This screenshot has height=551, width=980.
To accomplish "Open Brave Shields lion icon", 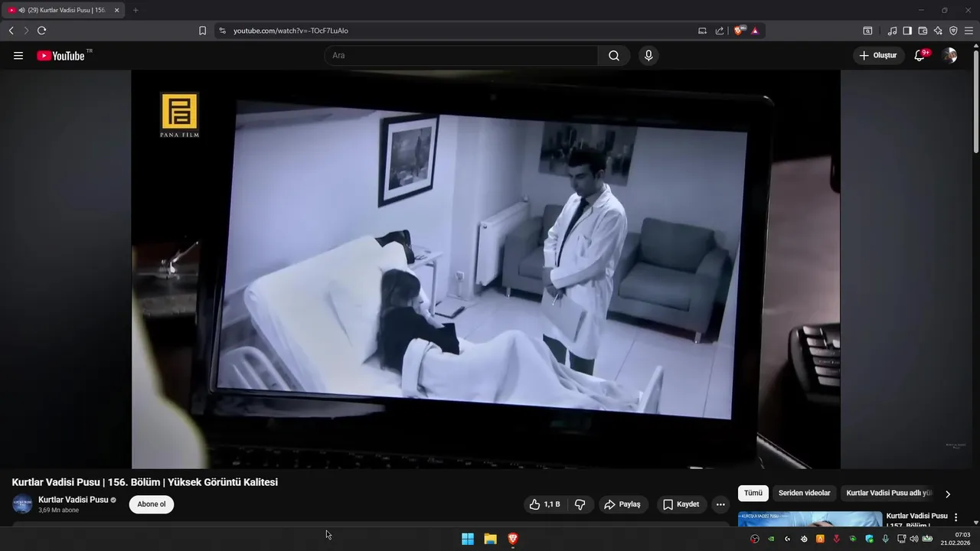I will [x=739, y=31].
